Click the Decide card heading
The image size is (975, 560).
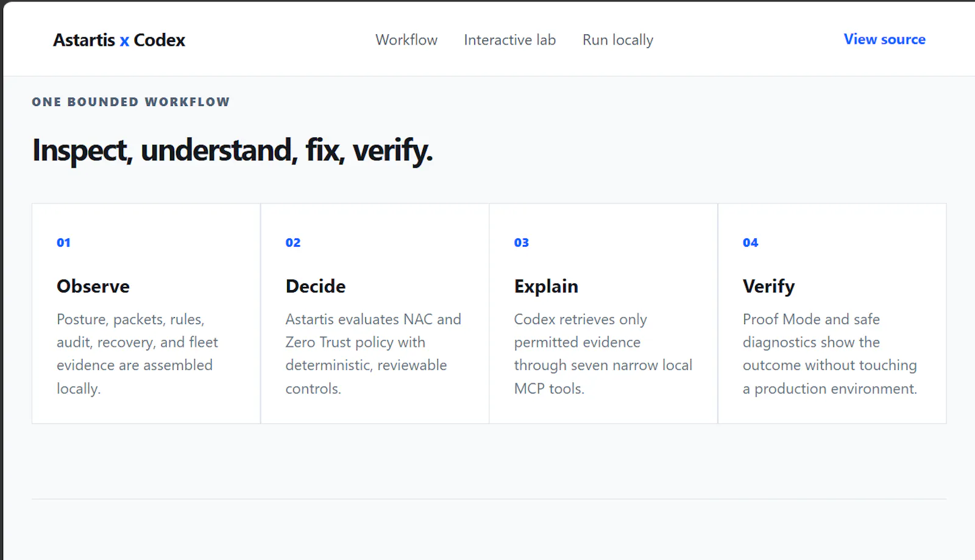[x=315, y=286]
